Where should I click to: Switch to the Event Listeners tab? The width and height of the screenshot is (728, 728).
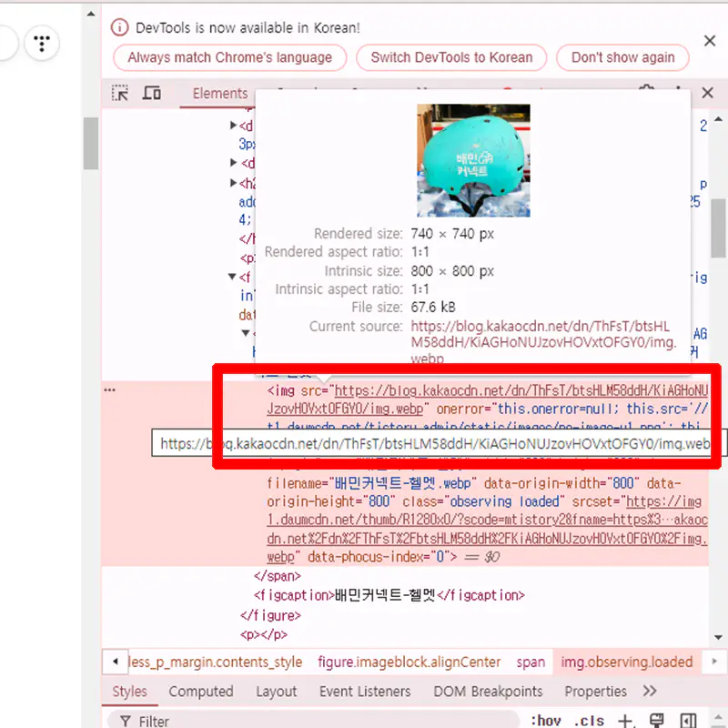coord(365,692)
